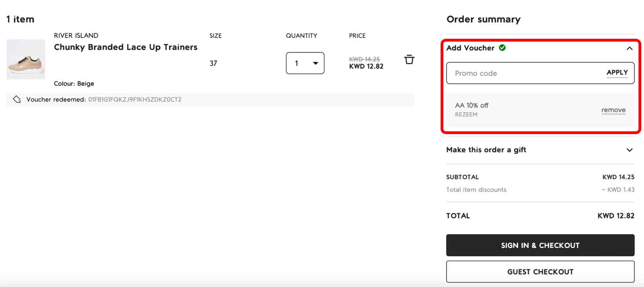Click the 1 item heading
This screenshot has height=287, width=644.
pos(20,18)
